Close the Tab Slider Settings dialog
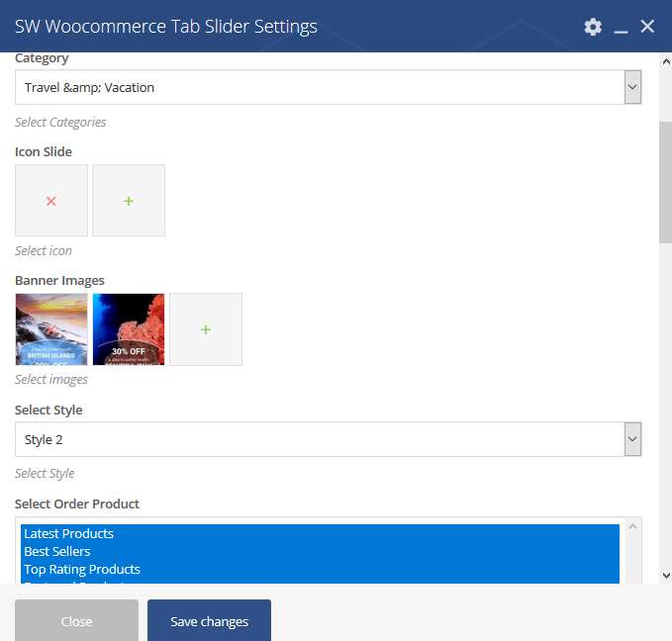The height and width of the screenshot is (641, 672). tap(647, 27)
